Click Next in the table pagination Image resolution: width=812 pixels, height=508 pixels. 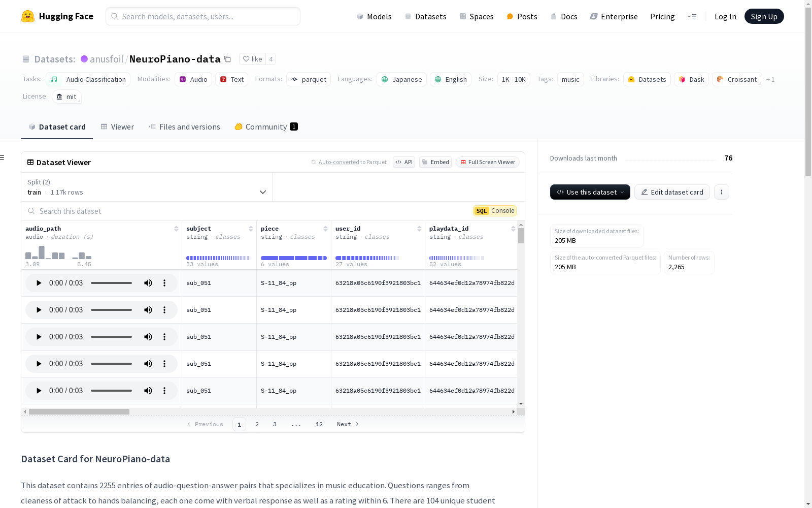(x=348, y=424)
